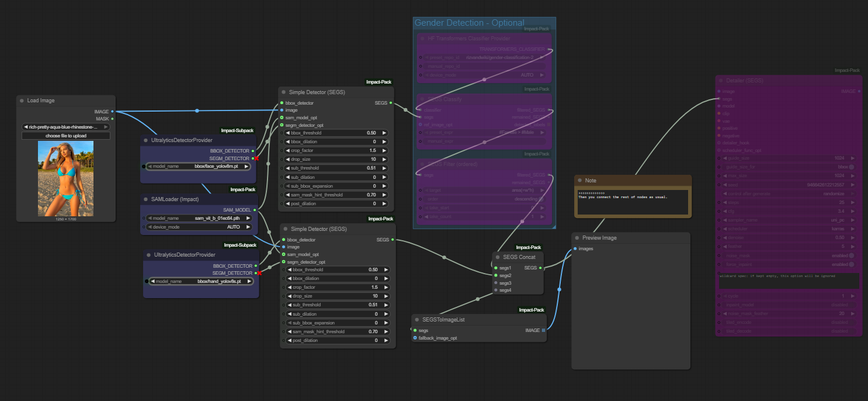
Task: Open target area(=w*h) dropdown in SEGS Filter
Action: coord(485,190)
